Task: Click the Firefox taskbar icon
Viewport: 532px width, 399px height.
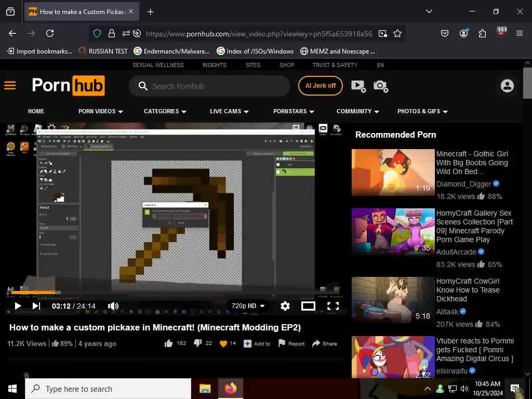Action: [230, 389]
